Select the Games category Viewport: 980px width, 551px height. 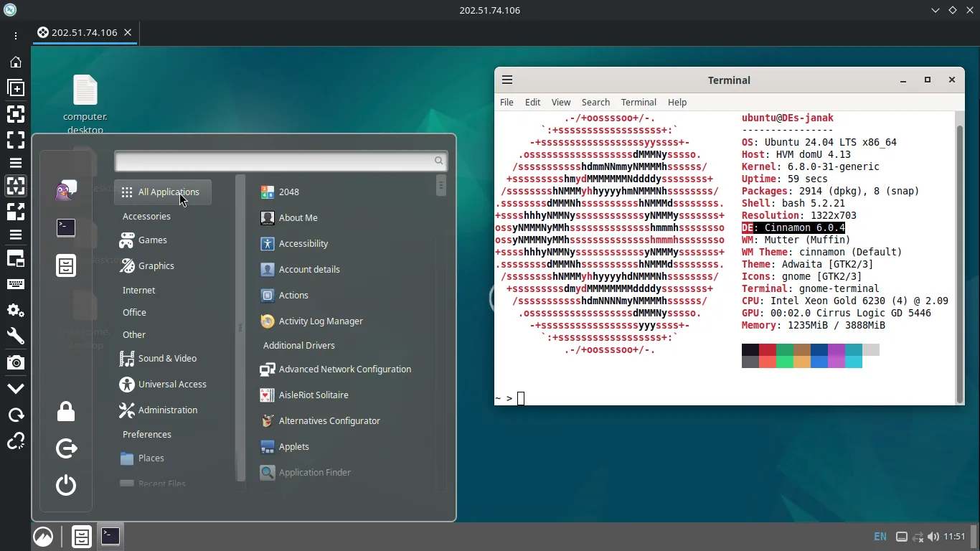coord(152,240)
